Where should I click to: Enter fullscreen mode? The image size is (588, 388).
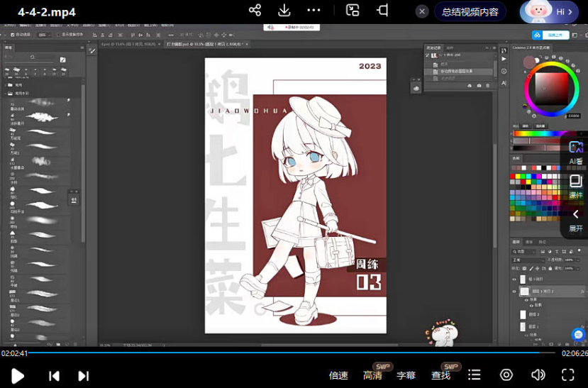567,375
